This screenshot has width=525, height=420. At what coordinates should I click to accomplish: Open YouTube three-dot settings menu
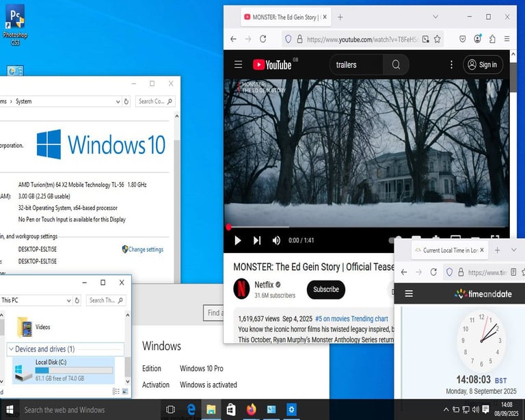click(451, 64)
